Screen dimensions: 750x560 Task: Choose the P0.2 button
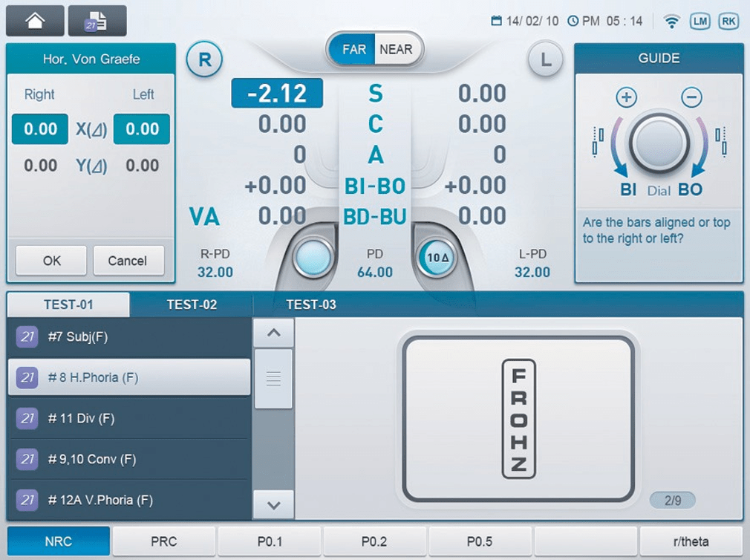[374, 541]
